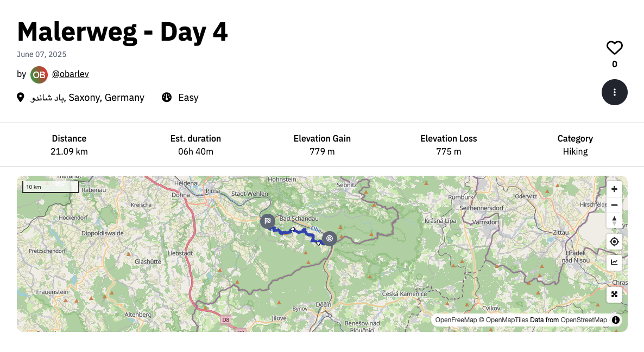Zoom out on the map
Viewport: 644px width, 352px height.
pos(614,205)
